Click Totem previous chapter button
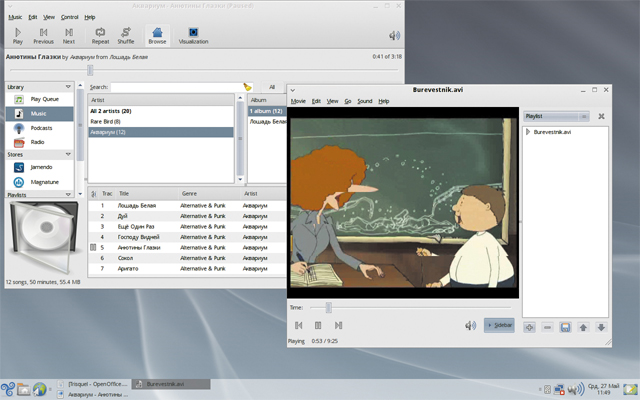Viewport: 640px width, 400px height. coord(298,325)
